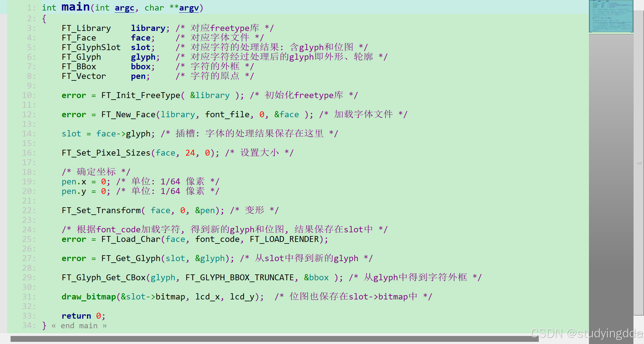This screenshot has width=644, height=344.
Task: Click the FT_Init_FreeType function call
Action: pos(140,95)
